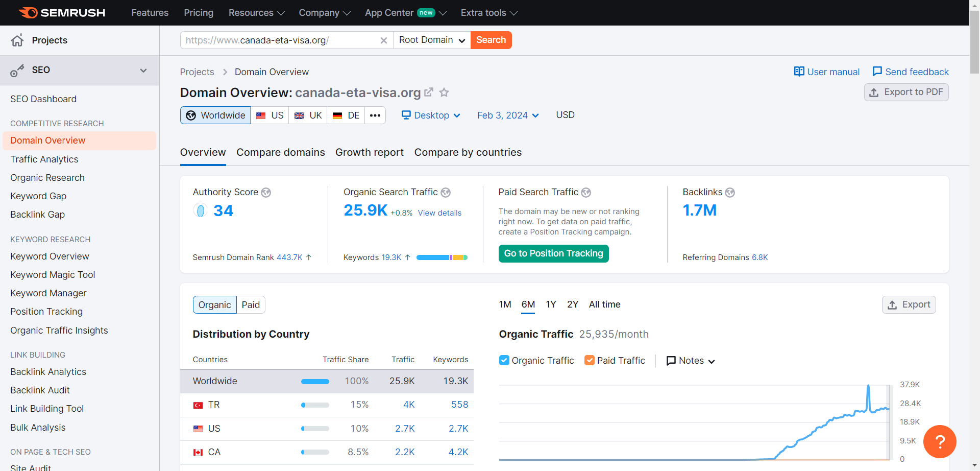Screen dimensions: 980x471
Task: Select the Worldwide globe database button
Action: (215, 115)
